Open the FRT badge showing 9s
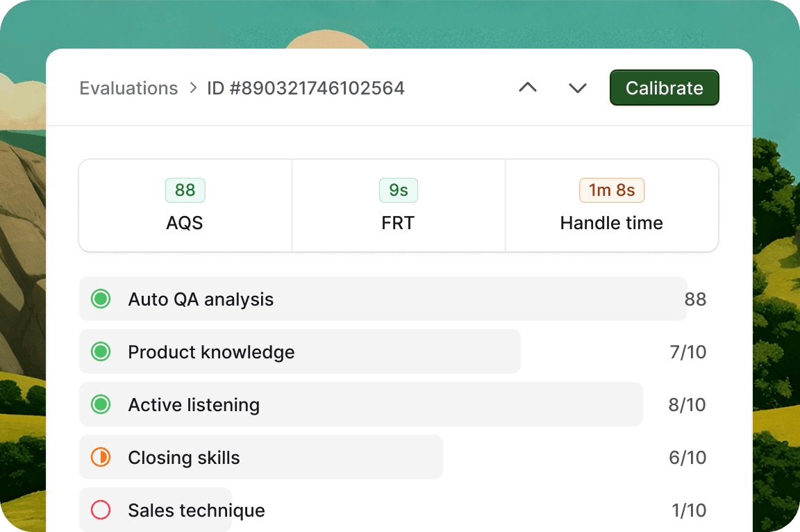This screenshot has height=532, width=800. [399, 190]
